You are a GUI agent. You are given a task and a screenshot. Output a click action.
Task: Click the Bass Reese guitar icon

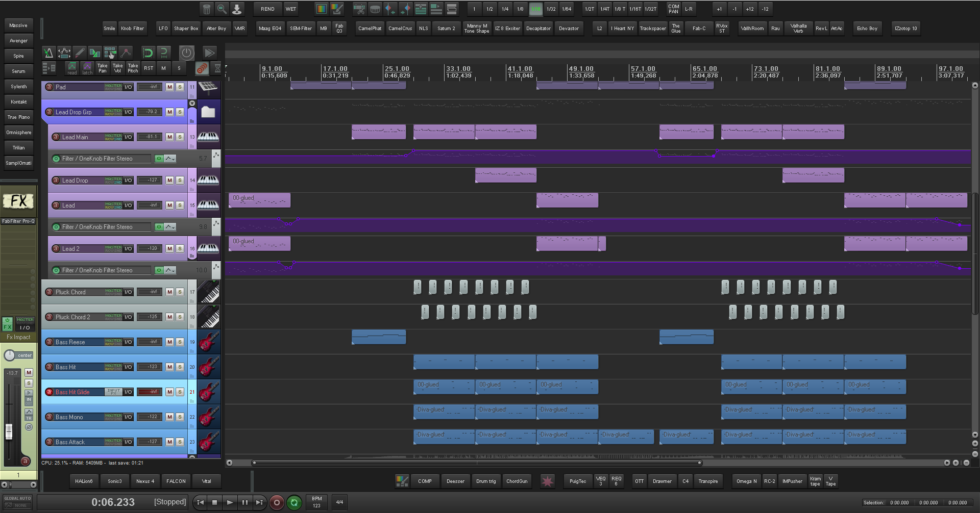[208, 342]
